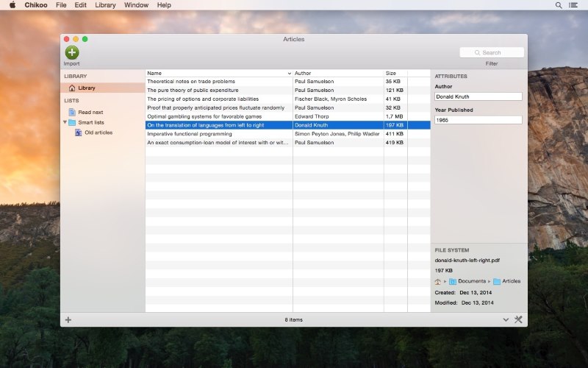The image size is (588, 368).
Task: Select 'Imperative functional programming' row
Action: [287, 134]
